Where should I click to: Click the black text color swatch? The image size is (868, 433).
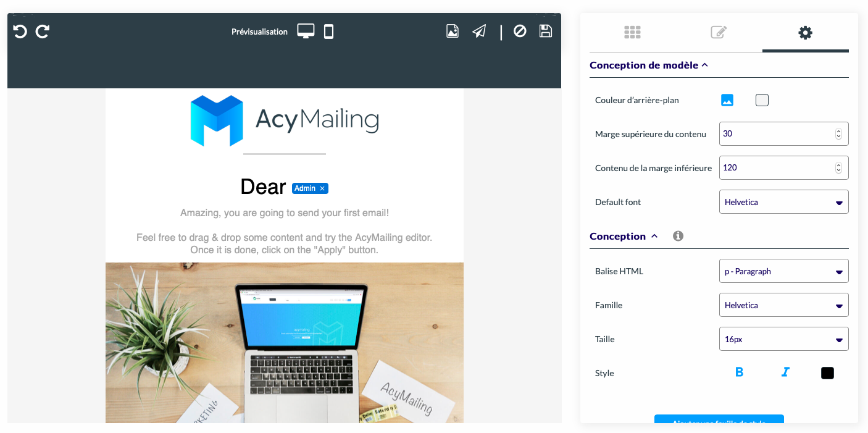828,372
